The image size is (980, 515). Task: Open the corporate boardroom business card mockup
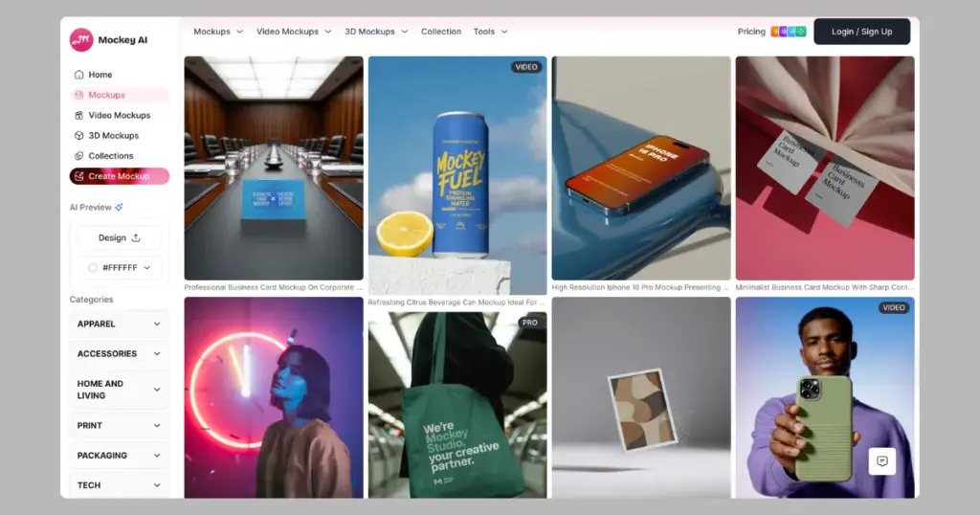[273, 168]
